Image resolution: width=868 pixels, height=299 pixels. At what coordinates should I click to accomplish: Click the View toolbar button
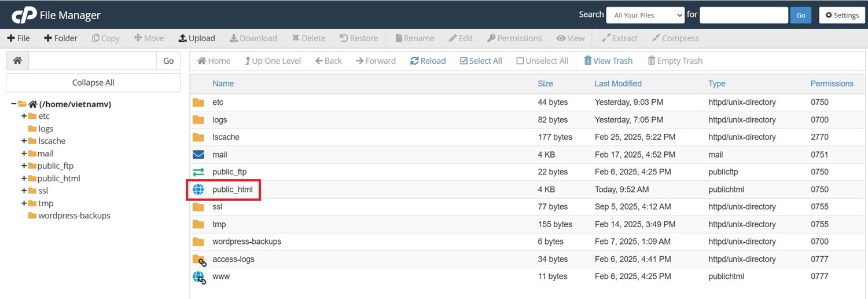pos(571,38)
